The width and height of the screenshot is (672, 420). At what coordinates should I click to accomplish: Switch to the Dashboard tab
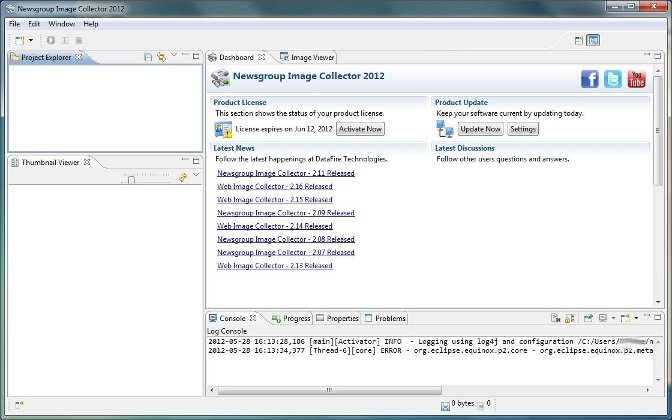[236, 57]
